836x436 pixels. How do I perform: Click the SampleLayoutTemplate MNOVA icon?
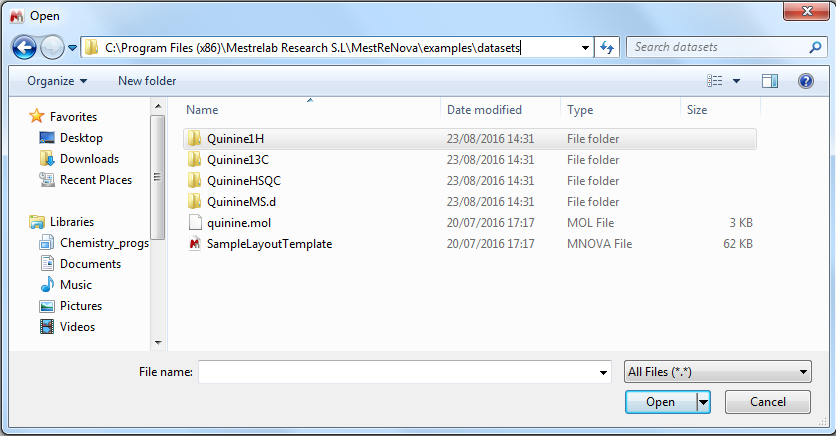click(x=195, y=244)
